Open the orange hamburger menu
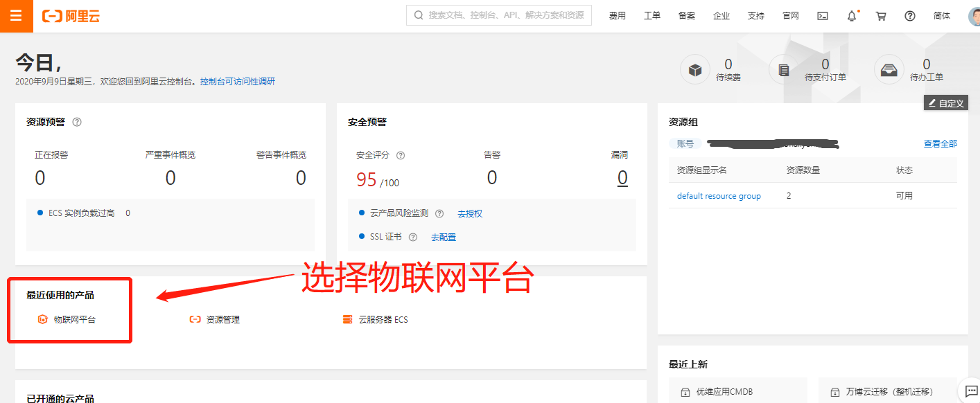Screen dimensions: 980x403 (x=16, y=16)
